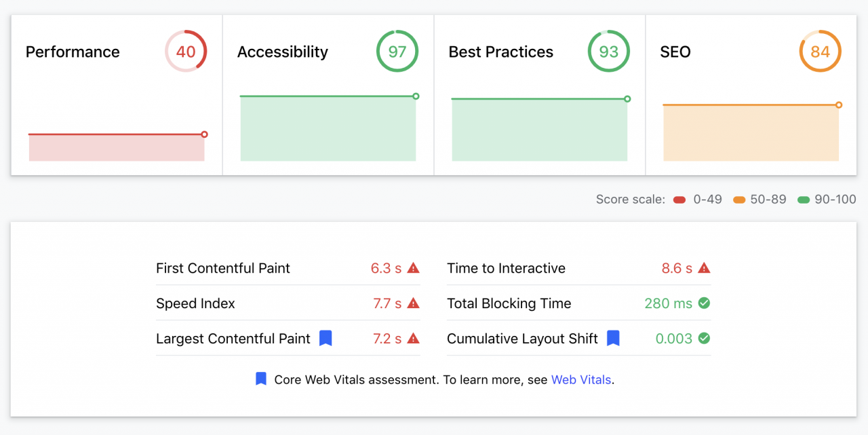868x435 pixels.
Task: Click the blue bookmark beside Cumulative Layout Shift
Action: [613, 338]
